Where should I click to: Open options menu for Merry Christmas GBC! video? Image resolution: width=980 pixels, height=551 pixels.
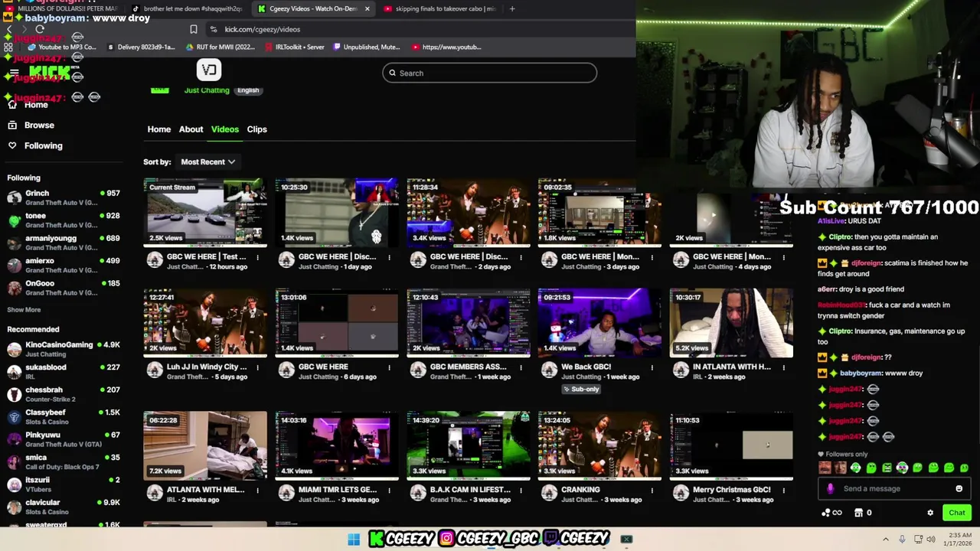(784, 490)
